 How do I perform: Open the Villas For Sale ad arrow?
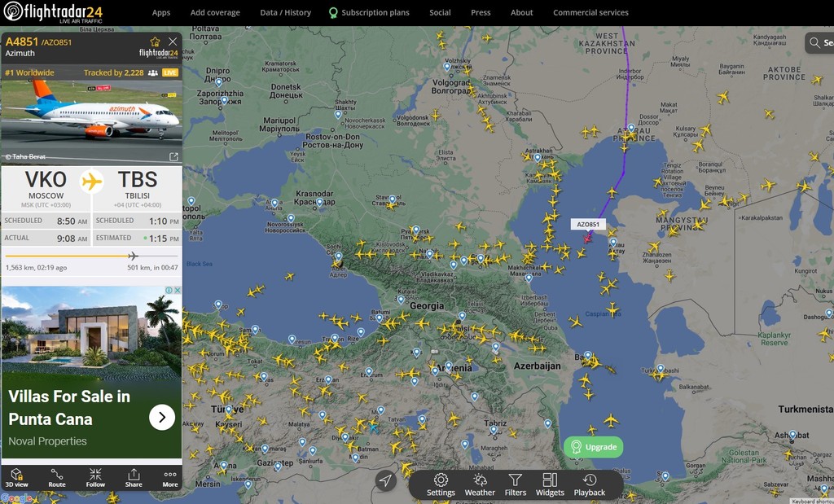(162, 418)
